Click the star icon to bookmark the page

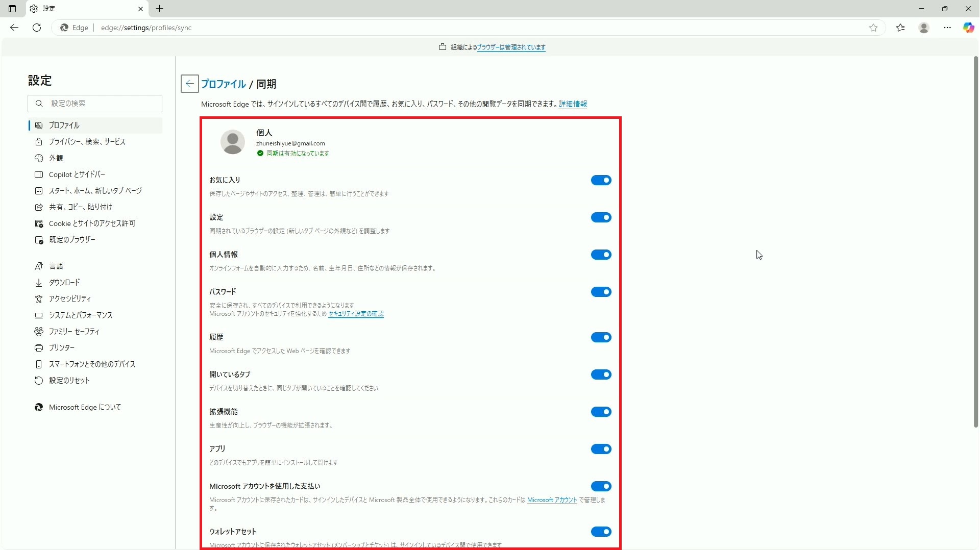pyautogui.click(x=873, y=28)
